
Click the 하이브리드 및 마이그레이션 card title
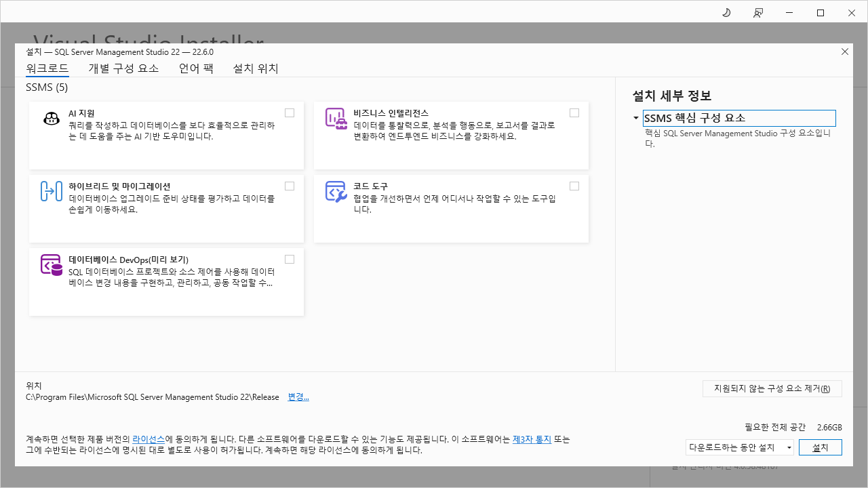pyautogui.click(x=119, y=186)
